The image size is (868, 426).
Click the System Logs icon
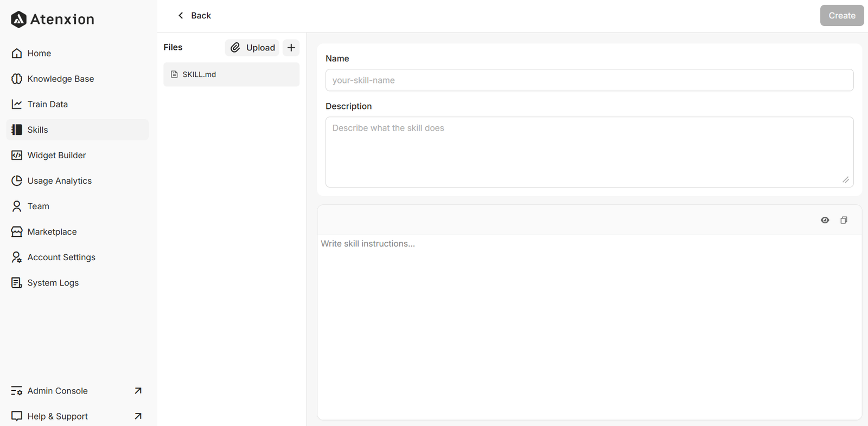tap(17, 282)
